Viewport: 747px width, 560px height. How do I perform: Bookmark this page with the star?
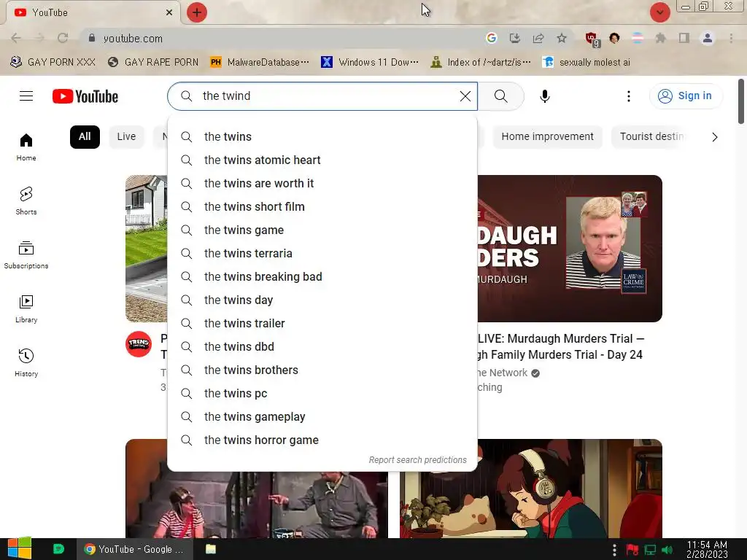(x=562, y=38)
